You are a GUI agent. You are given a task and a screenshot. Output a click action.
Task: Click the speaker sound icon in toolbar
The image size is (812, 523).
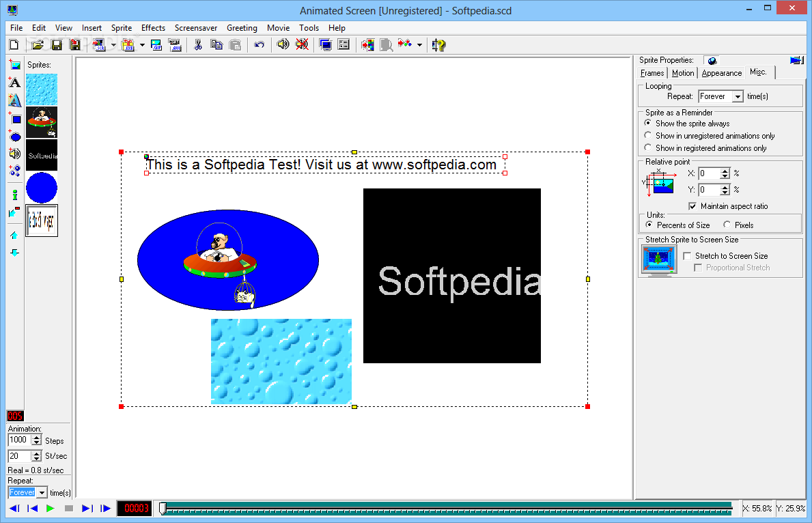(x=283, y=45)
